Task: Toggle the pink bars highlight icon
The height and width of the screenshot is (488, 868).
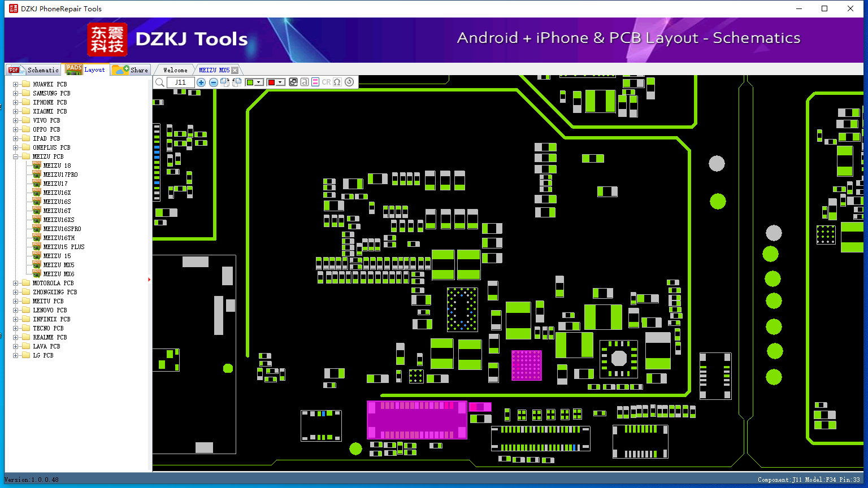Action: point(315,82)
